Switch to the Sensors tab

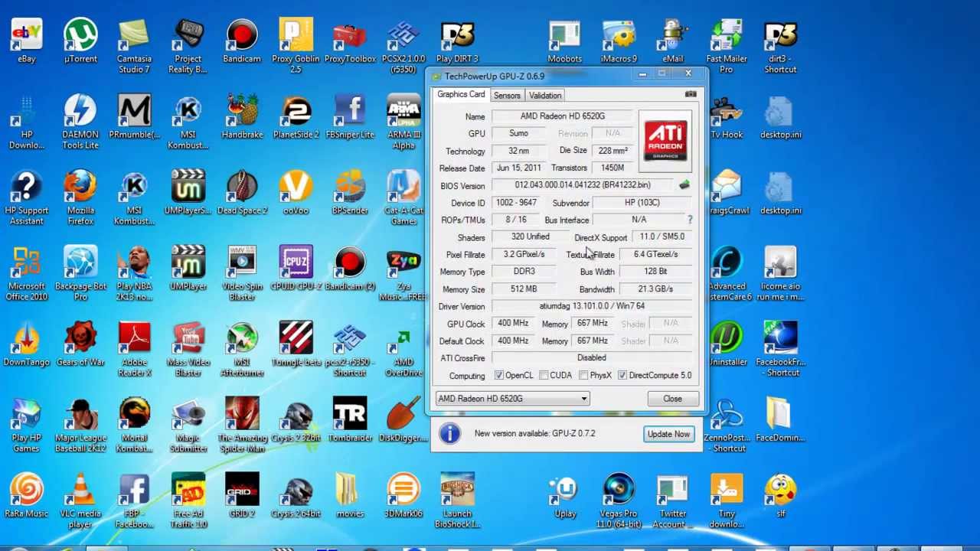point(507,96)
